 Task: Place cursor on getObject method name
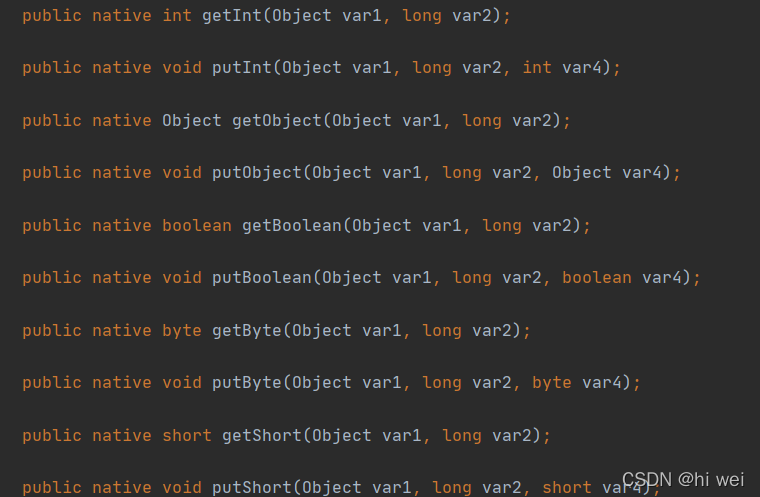[x=277, y=121]
